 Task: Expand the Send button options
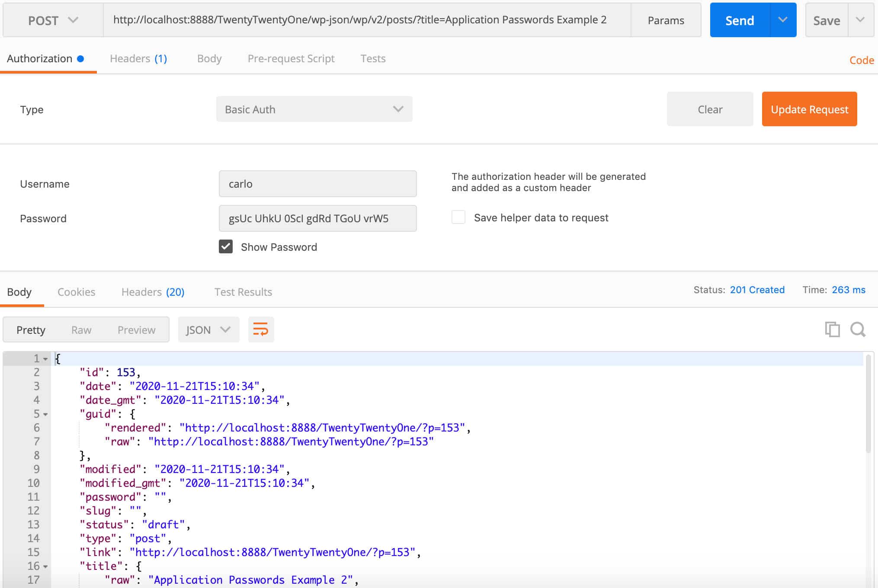pyautogui.click(x=782, y=20)
